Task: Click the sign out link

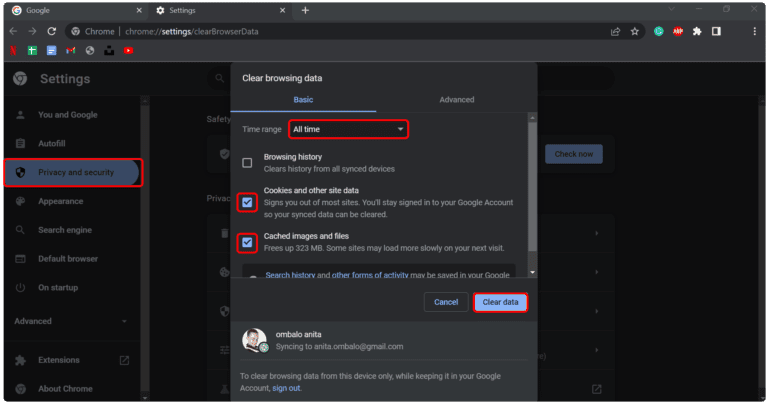Action: point(286,388)
